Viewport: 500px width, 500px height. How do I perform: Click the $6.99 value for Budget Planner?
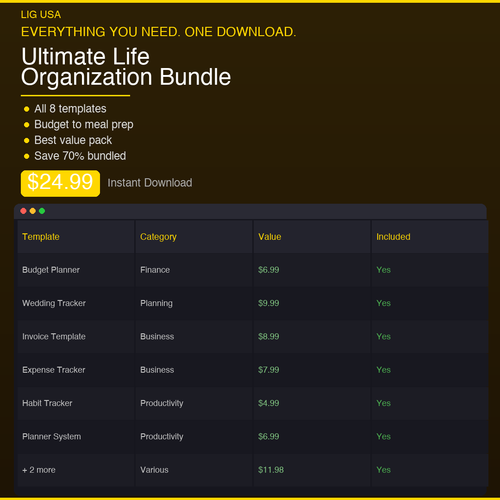click(269, 270)
